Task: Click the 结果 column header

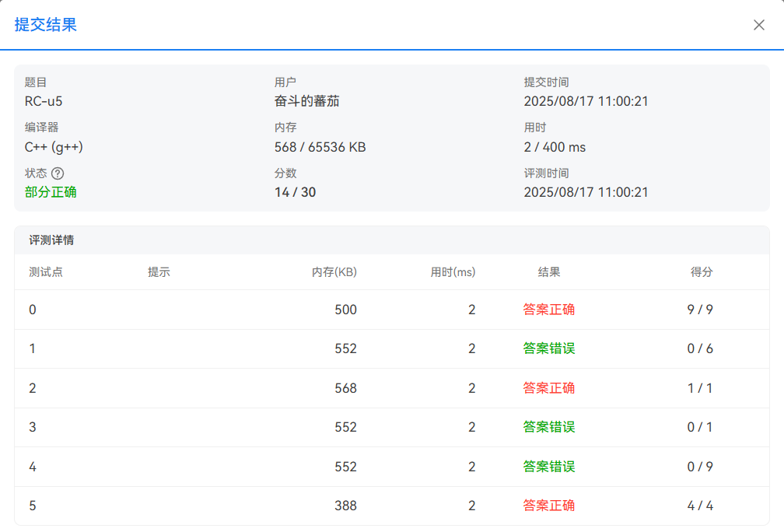Action: (548, 272)
